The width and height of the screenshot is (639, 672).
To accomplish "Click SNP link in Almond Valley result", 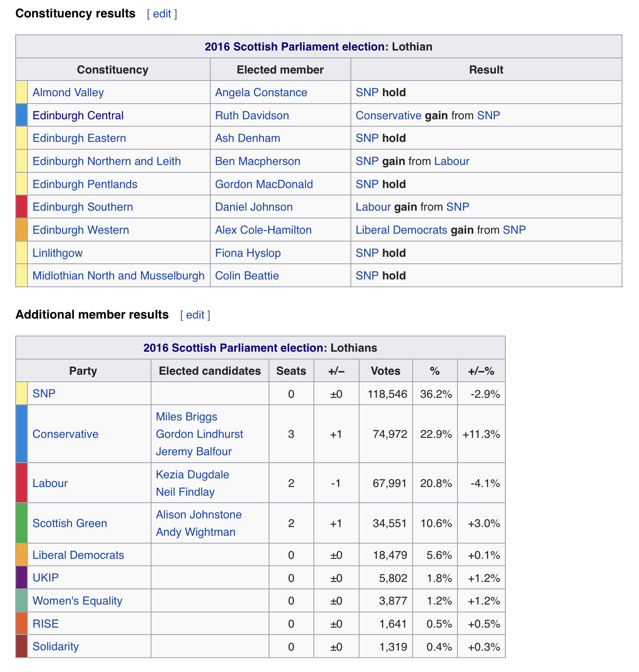I will [367, 92].
